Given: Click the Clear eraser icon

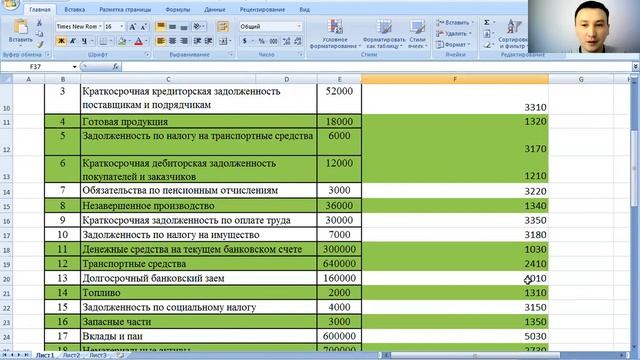Looking at the screenshot, I should (487, 44).
